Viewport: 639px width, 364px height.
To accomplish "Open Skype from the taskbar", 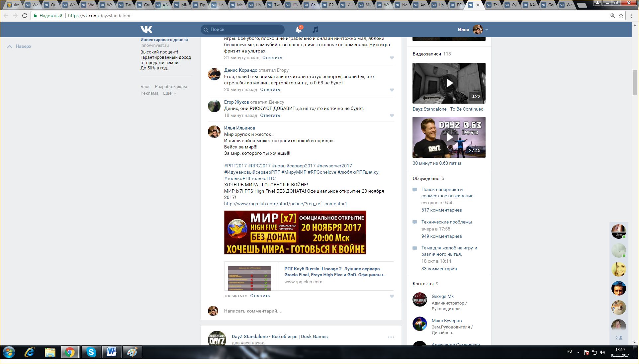I will coord(91,352).
